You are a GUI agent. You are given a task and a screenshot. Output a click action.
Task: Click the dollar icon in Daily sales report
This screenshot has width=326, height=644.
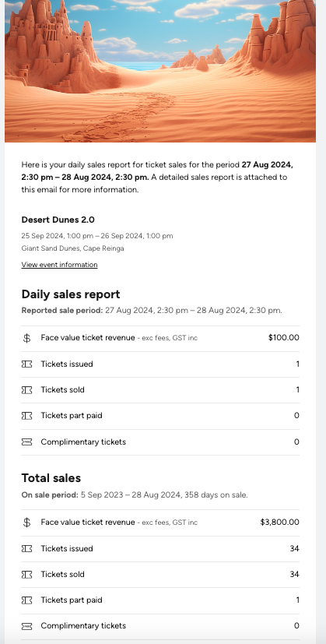click(26, 339)
